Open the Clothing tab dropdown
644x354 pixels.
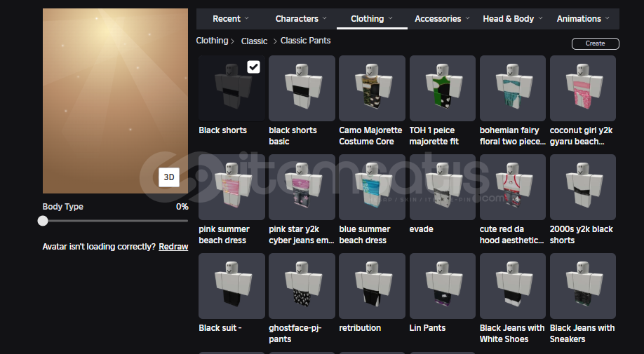pyautogui.click(x=372, y=19)
